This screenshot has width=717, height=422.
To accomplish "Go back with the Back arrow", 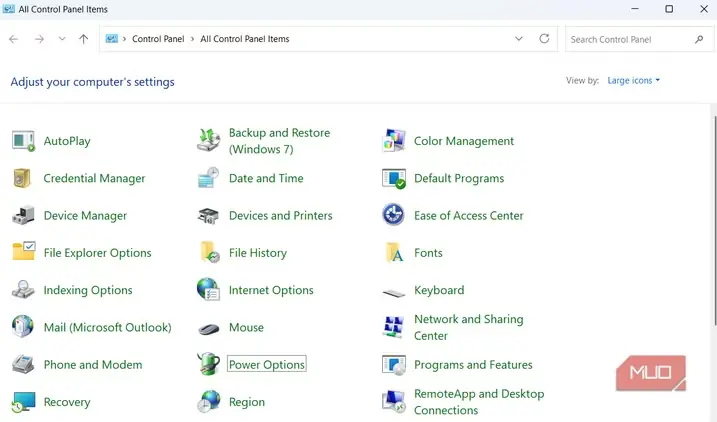I will [x=14, y=39].
